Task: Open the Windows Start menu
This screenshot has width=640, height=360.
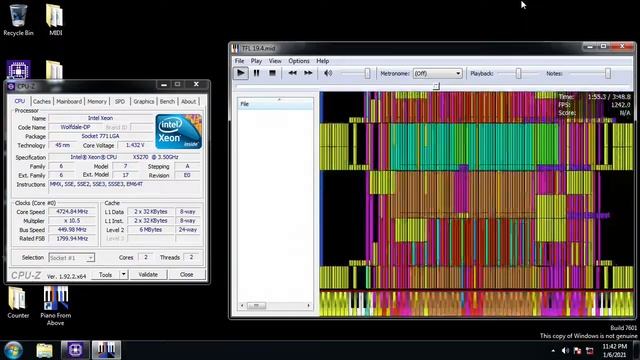Action: pos(13,350)
